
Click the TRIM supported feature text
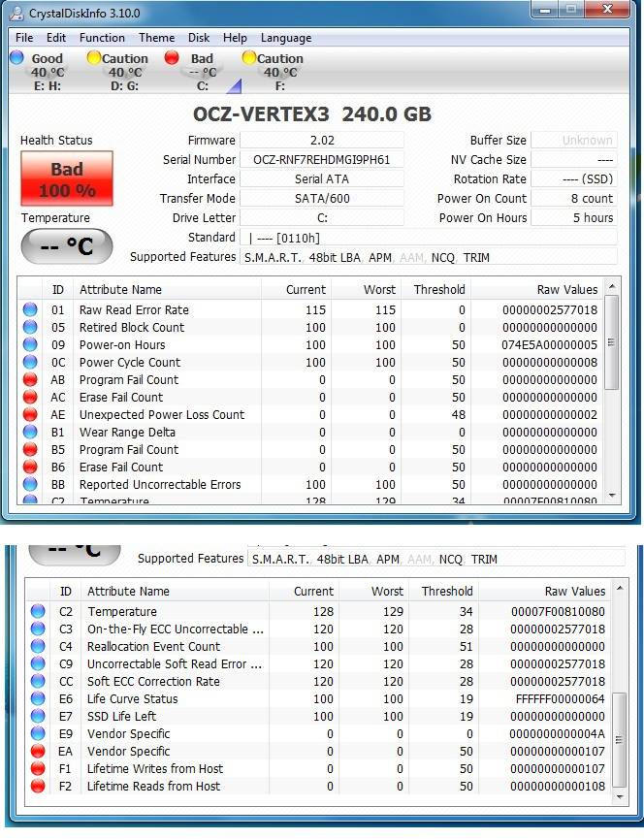point(476,257)
